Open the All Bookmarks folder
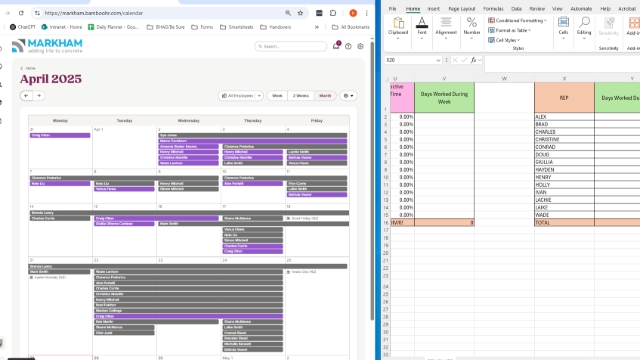The height and width of the screenshot is (360, 640). 351,27
